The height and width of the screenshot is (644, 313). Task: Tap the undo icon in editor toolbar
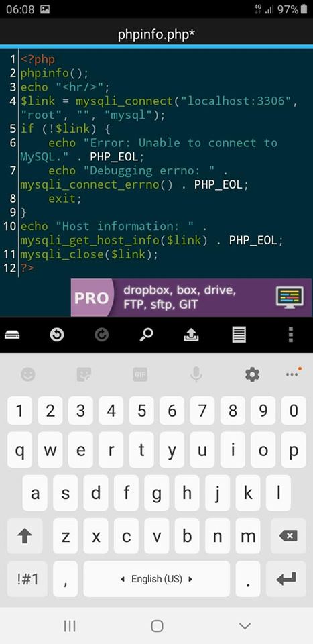(x=57, y=335)
